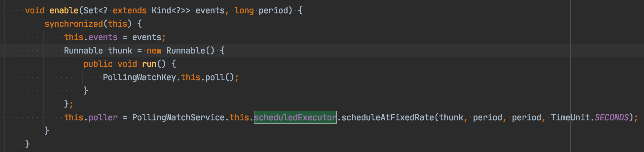This screenshot has width=644, height=152.
Task: Place the cursor on scheduleAtFixedRate method call
Action: pos(388,117)
